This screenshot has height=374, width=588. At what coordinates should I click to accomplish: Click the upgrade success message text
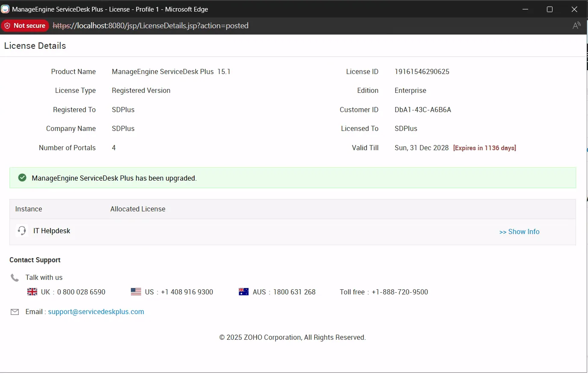(114, 178)
